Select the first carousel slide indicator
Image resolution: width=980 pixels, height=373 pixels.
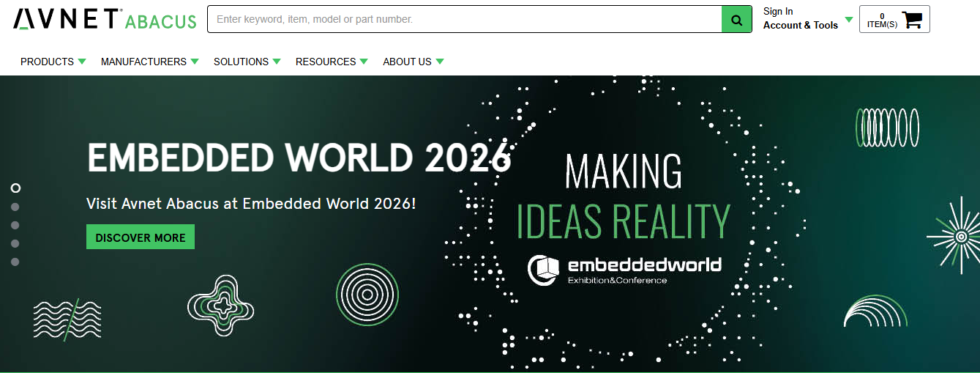point(15,188)
